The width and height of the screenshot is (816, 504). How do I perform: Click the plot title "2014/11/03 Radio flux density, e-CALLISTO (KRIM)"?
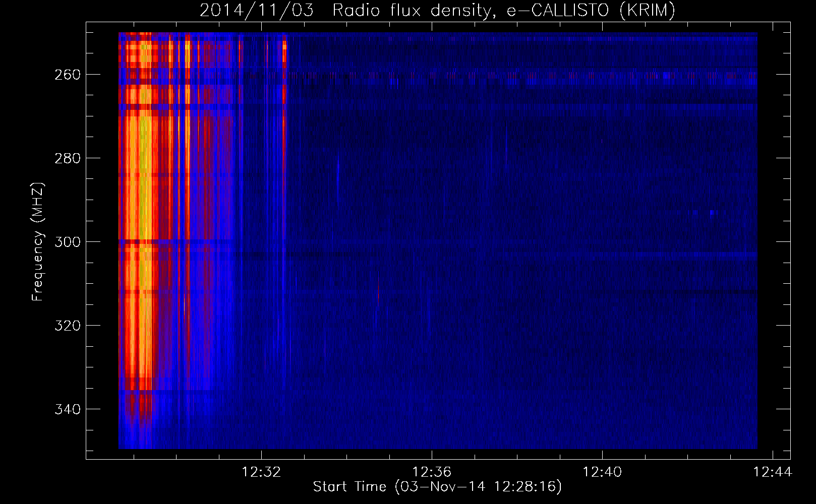tap(437, 11)
